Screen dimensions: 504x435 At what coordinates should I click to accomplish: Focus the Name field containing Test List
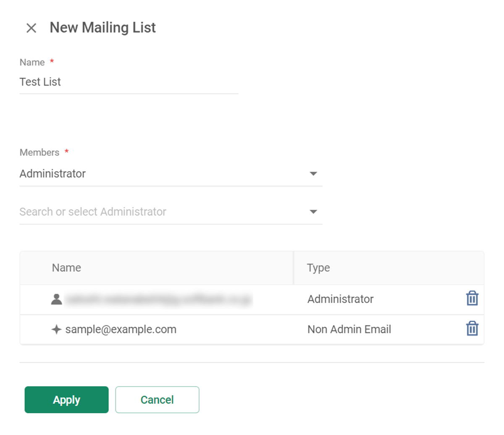(x=129, y=82)
